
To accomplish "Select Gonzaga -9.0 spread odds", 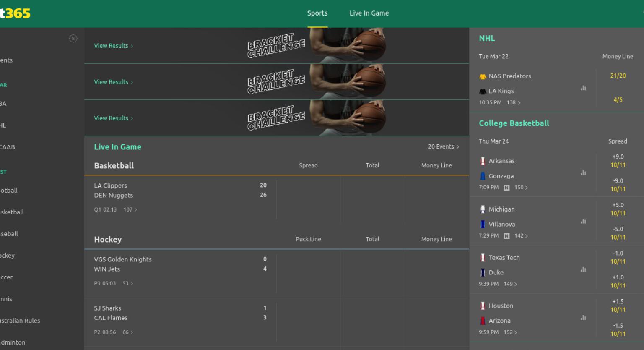I will pyautogui.click(x=618, y=185).
